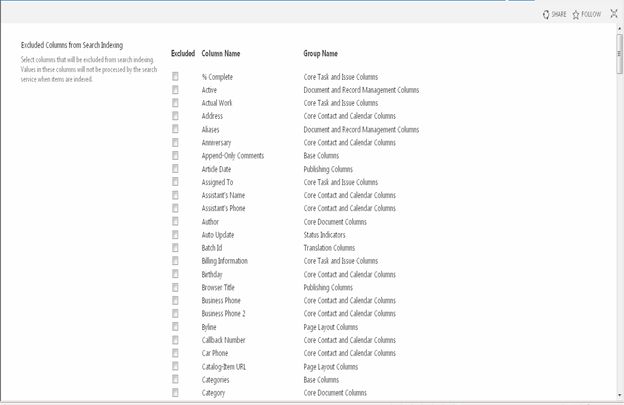624x405 pixels.
Task: Exclude the Browser Title column
Action: tap(175, 287)
